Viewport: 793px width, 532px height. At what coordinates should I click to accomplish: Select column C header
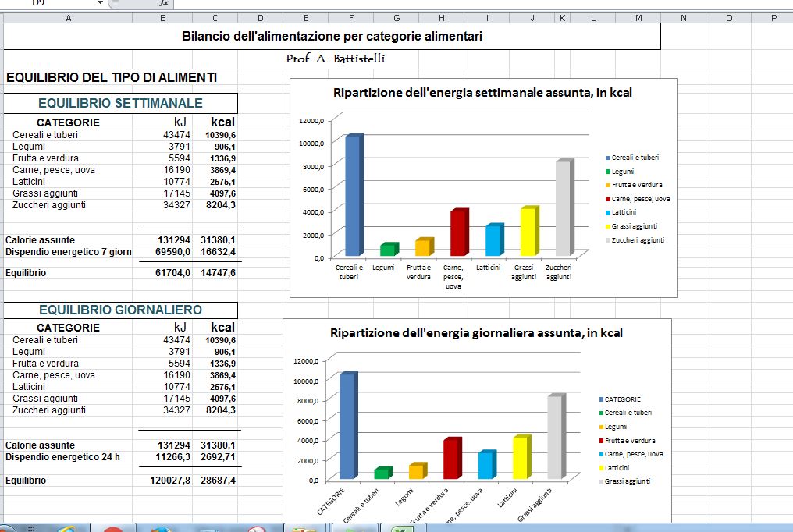pos(215,18)
